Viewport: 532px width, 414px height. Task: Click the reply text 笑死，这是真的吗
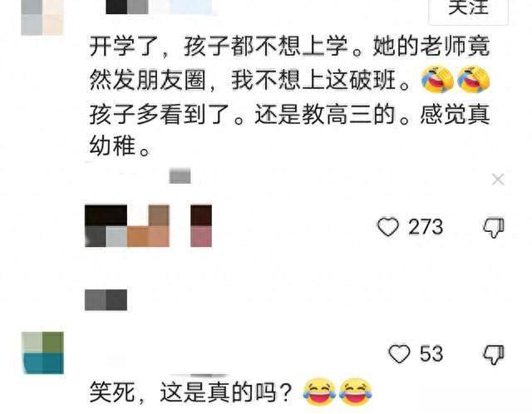click(191, 392)
